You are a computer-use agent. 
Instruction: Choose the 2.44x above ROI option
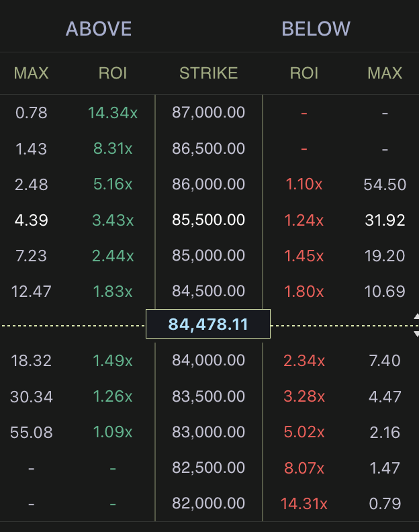point(113,256)
